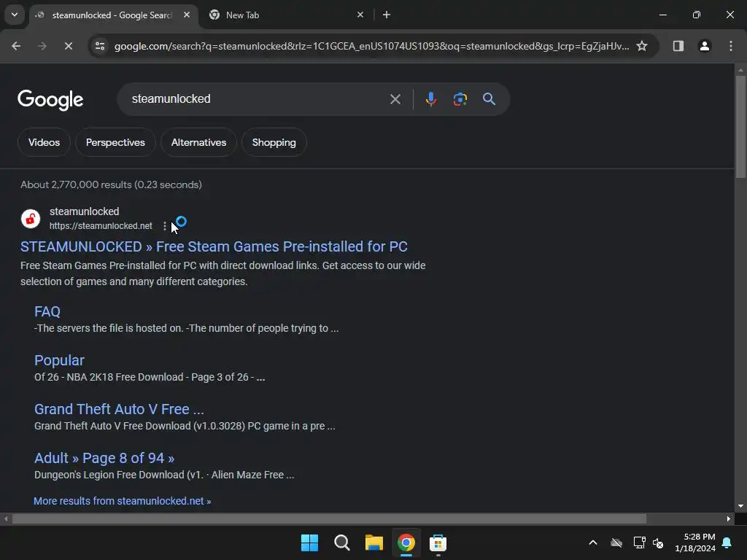Click the scroll down arrow
The width and height of the screenshot is (747, 560).
pos(740,507)
